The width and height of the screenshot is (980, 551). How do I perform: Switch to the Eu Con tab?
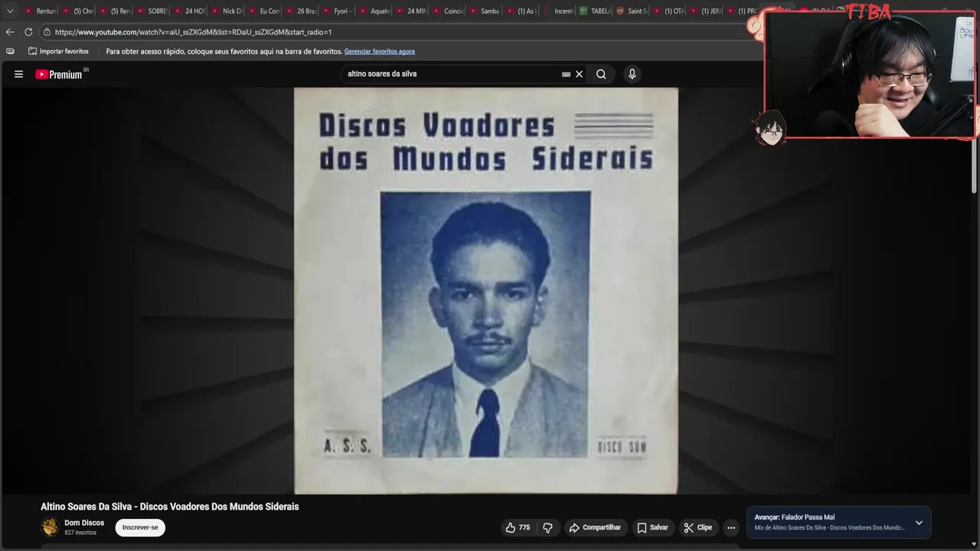263,11
